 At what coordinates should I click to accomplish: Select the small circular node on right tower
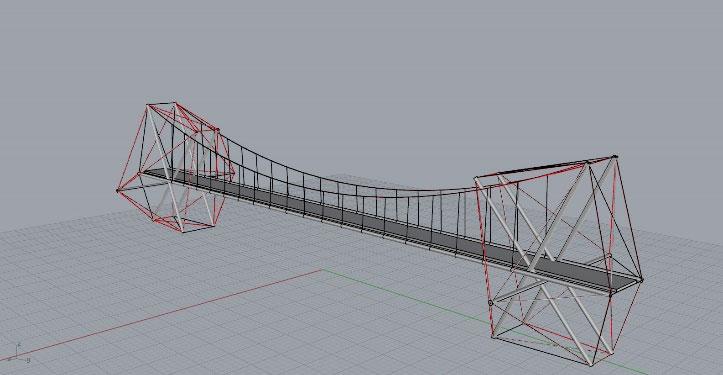[490, 303]
